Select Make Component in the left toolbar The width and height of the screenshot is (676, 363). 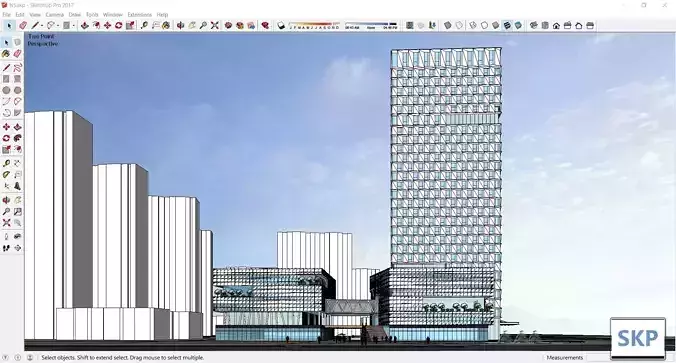point(17,42)
